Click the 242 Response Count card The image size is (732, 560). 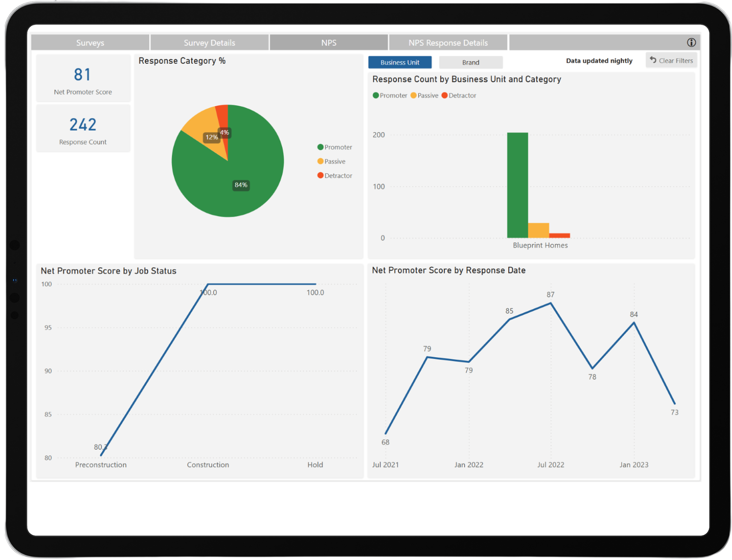click(x=83, y=128)
